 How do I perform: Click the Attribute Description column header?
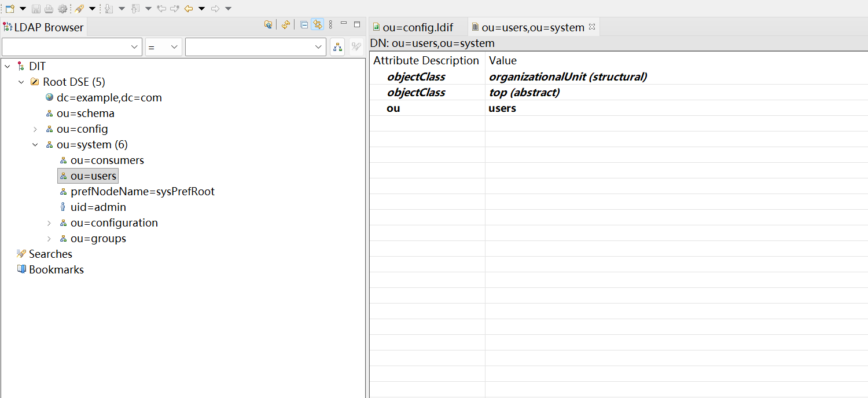[x=426, y=60]
